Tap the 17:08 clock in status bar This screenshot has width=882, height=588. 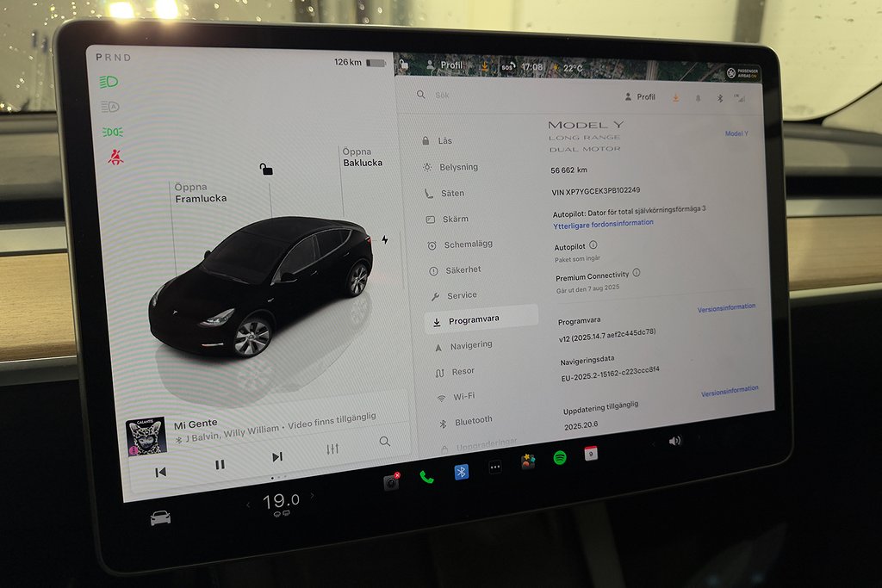pos(532,67)
